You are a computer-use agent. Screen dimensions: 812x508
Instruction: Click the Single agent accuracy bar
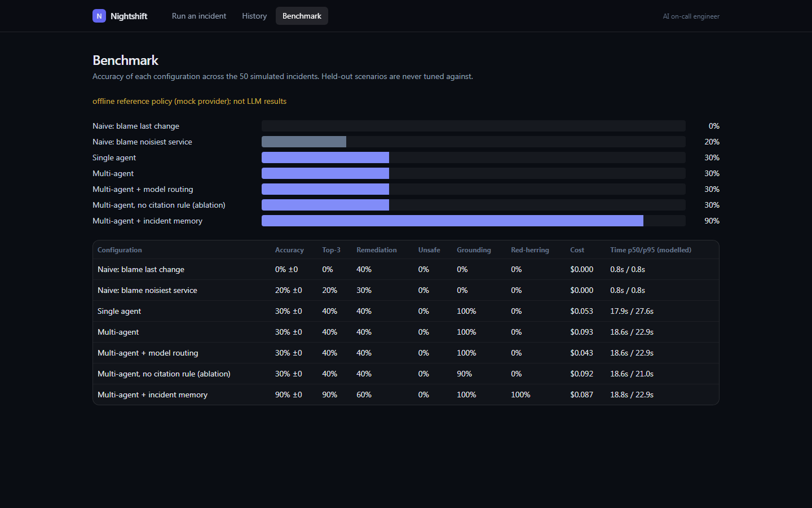click(325, 157)
